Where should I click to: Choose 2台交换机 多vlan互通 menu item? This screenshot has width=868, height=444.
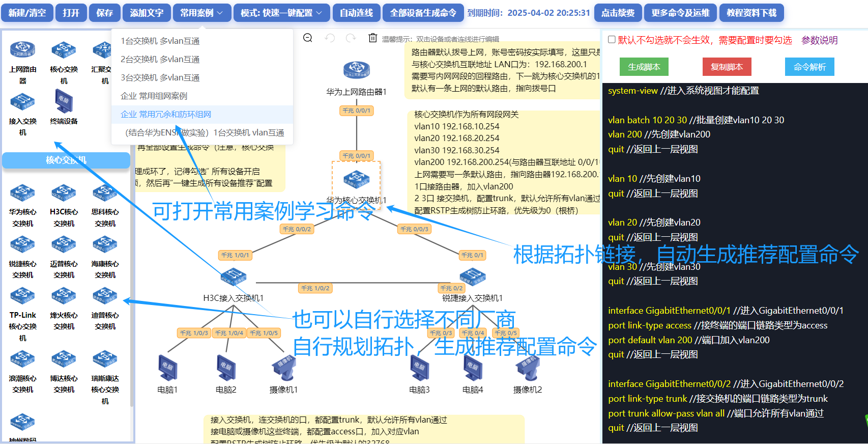160,60
